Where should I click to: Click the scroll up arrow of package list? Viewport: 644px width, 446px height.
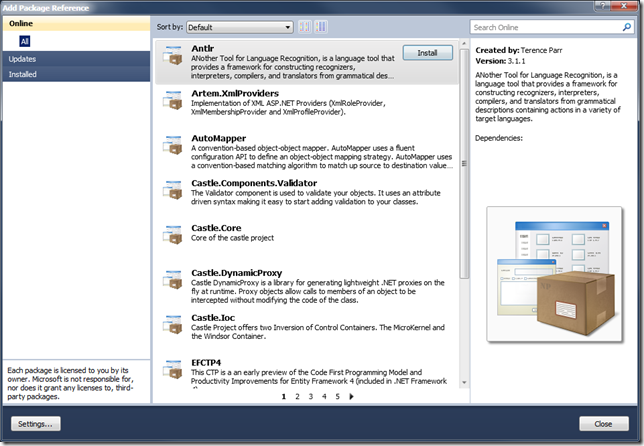click(x=464, y=44)
